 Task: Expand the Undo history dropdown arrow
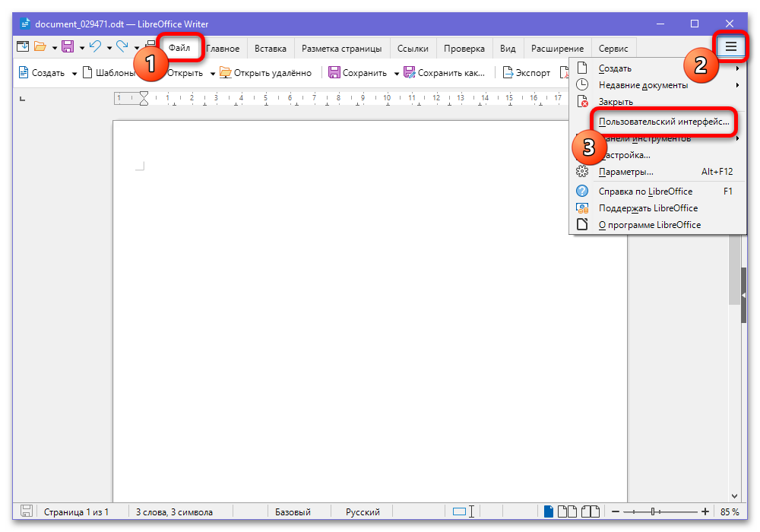click(x=109, y=47)
